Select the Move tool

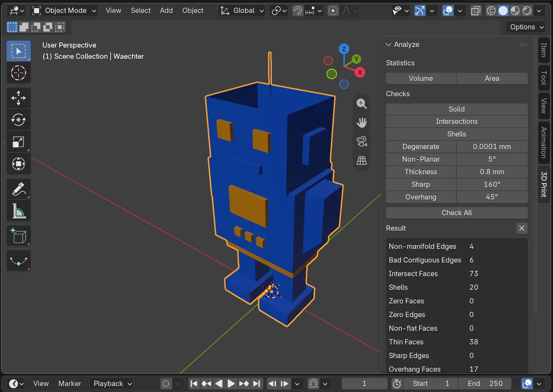[18, 98]
